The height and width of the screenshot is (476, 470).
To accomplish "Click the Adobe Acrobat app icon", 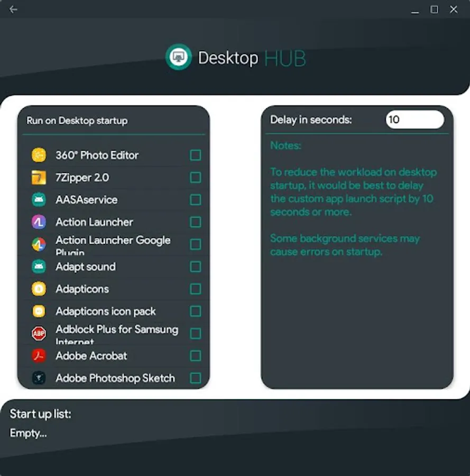I will [39, 356].
